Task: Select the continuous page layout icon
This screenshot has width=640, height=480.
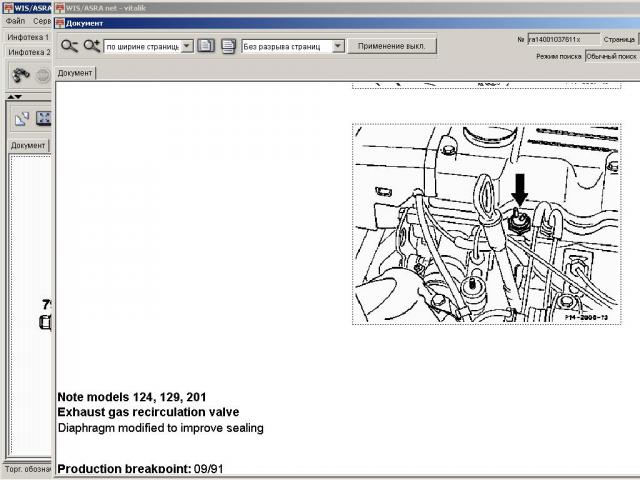Action: (x=228, y=45)
